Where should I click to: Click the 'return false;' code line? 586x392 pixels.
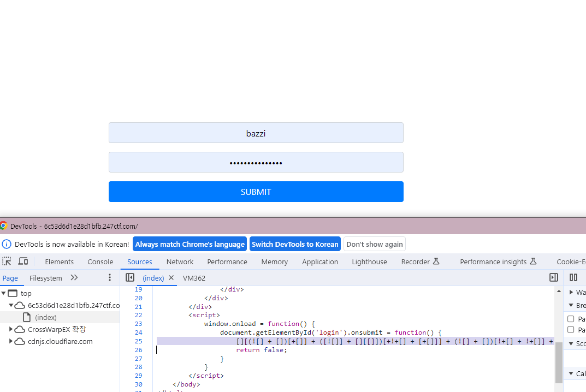click(x=262, y=350)
